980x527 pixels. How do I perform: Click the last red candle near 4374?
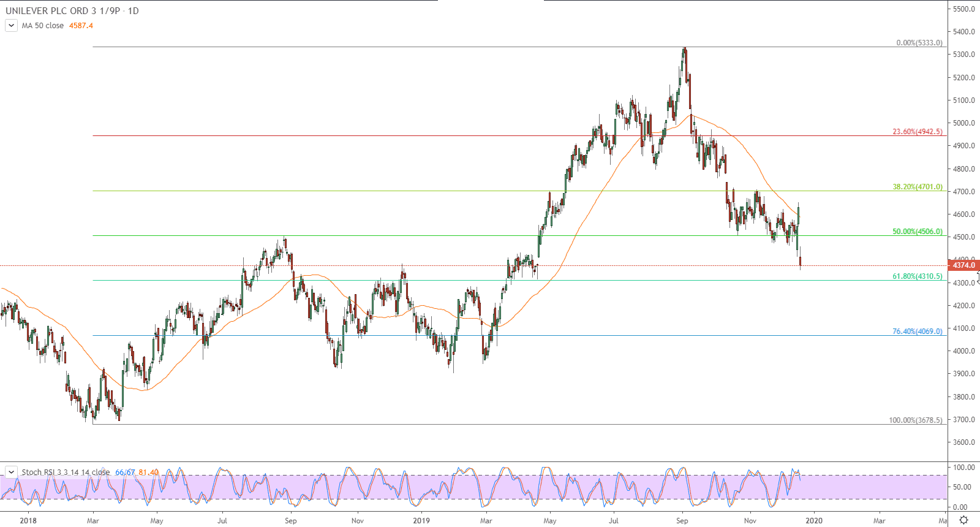tap(801, 262)
